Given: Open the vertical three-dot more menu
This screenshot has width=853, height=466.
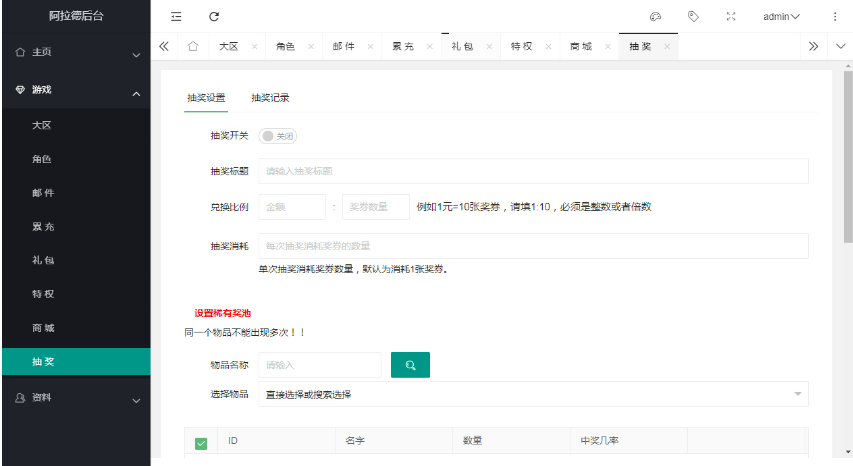Looking at the screenshot, I should coord(835,16).
